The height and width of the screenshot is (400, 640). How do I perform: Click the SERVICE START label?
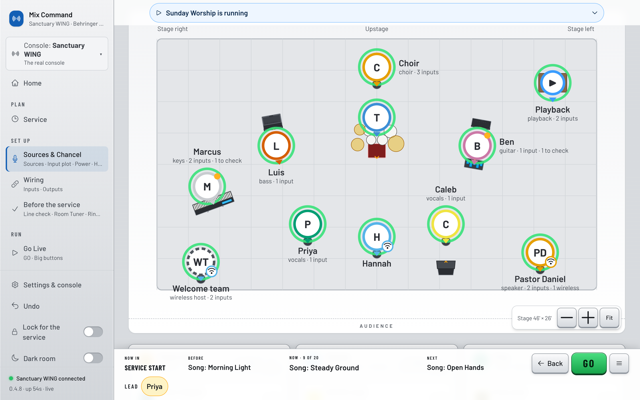(145, 368)
